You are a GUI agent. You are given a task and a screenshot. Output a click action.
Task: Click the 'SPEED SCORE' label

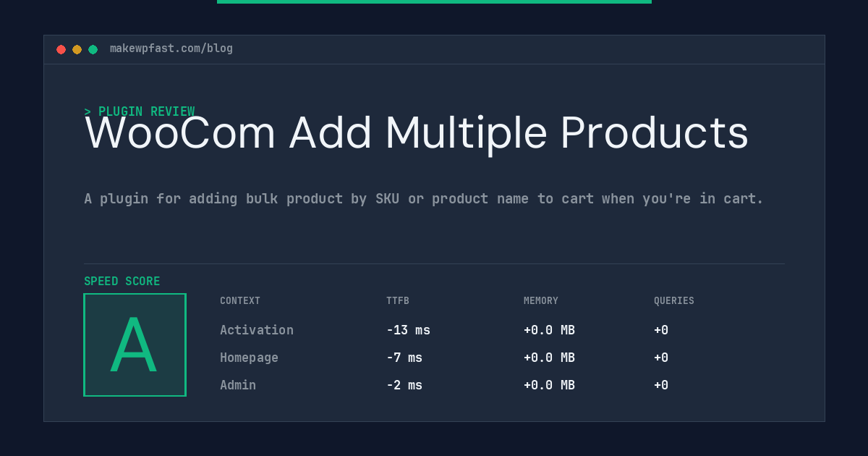(x=122, y=282)
